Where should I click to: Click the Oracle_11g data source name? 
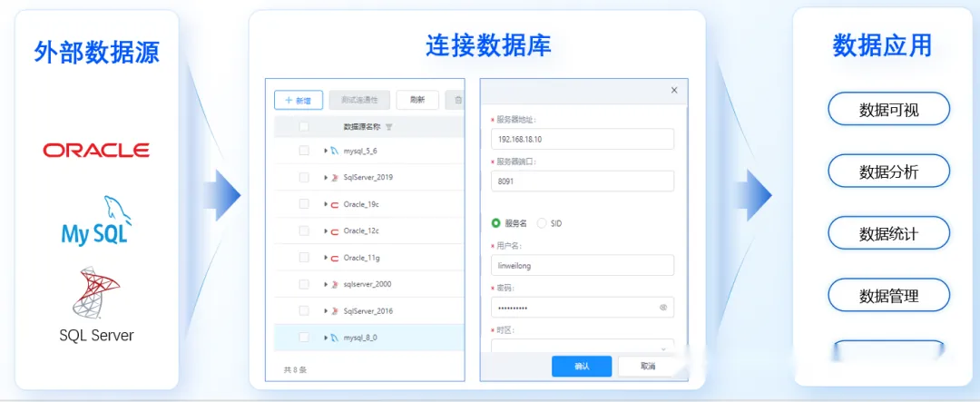pos(361,258)
